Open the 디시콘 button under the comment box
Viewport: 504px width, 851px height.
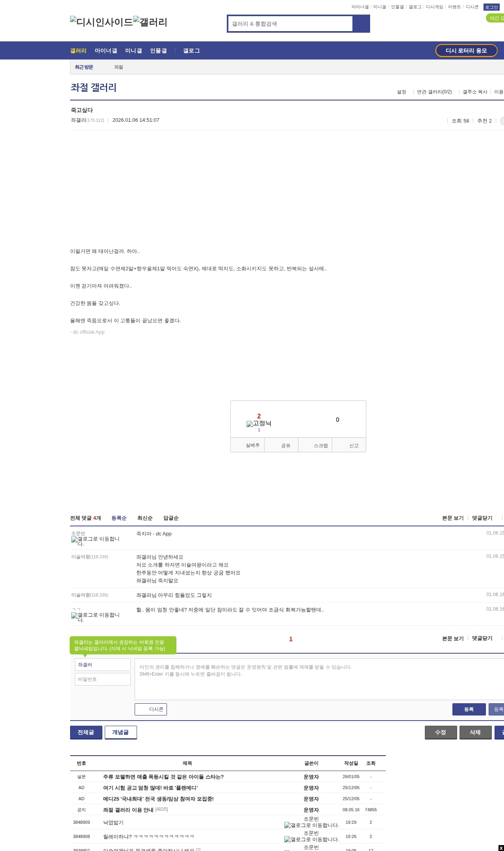[151, 709]
